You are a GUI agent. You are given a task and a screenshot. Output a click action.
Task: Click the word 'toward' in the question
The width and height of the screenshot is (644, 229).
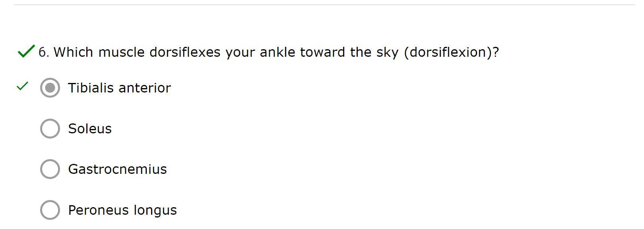coord(322,52)
